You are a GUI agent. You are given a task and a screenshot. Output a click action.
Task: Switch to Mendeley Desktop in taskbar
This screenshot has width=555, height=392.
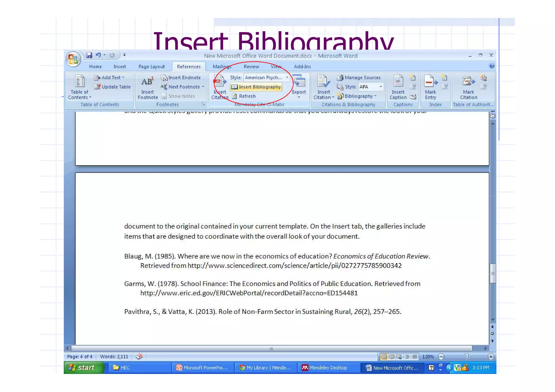point(329,368)
